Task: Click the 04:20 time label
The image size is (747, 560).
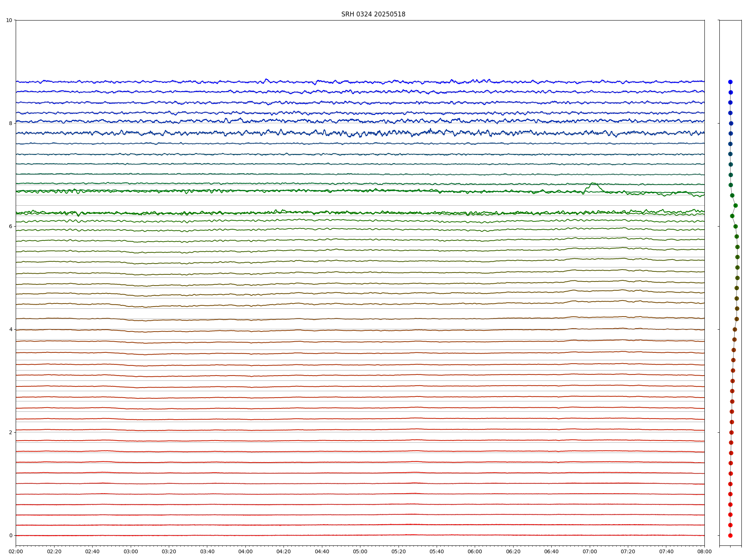Action: (x=283, y=551)
